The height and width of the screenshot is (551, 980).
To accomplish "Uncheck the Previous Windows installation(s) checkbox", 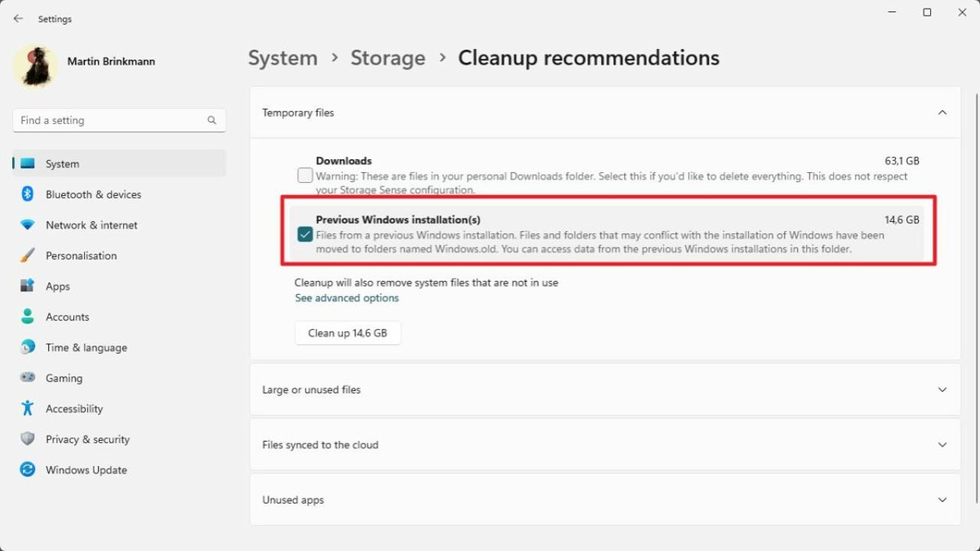I will pyautogui.click(x=305, y=235).
